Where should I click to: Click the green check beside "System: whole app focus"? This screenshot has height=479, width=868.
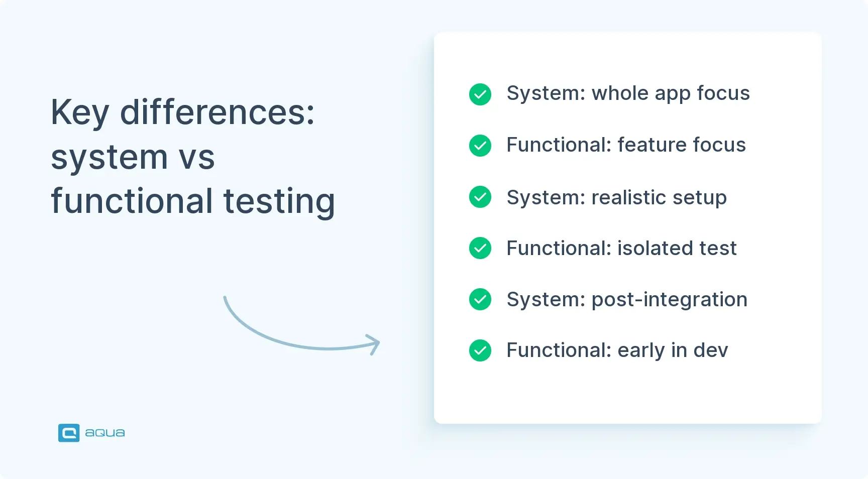coord(480,94)
